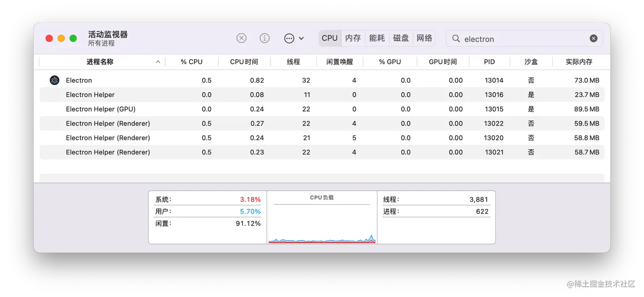This screenshot has height=297, width=644.
Task: Switch to the 网络 tab
Action: point(424,38)
